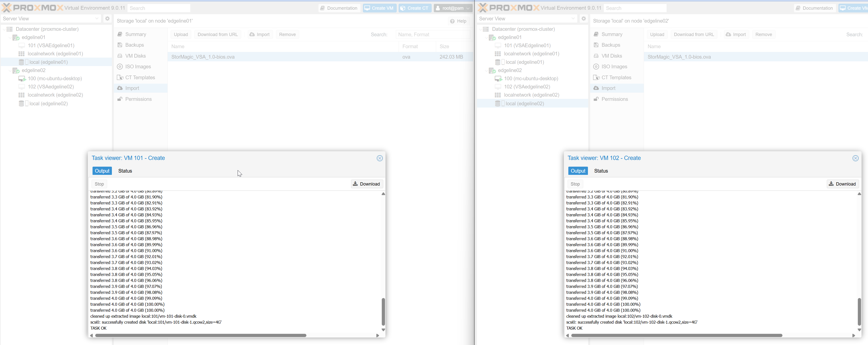The height and width of the screenshot is (345, 868).
Task: Select 100 (mc-ubuntu-desktop) in left tree
Action: [x=55, y=78]
